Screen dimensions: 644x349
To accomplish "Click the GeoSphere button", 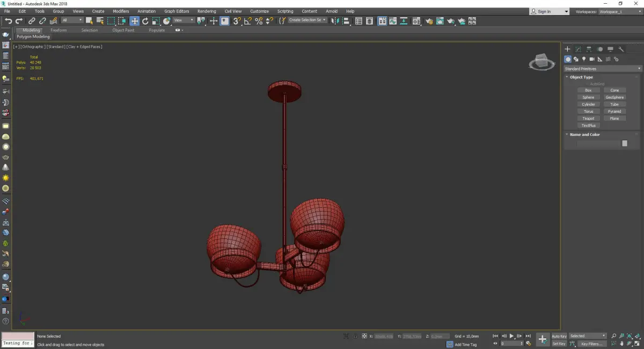I will tap(614, 97).
